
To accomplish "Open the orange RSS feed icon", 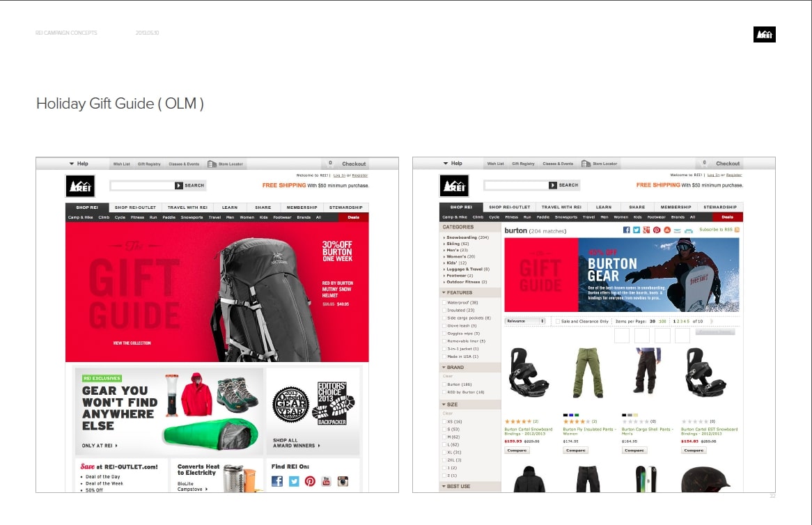I will pyautogui.click(x=736, y=229).
